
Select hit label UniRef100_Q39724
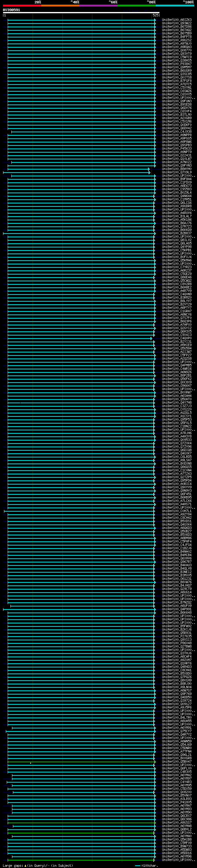coord(177,701)
